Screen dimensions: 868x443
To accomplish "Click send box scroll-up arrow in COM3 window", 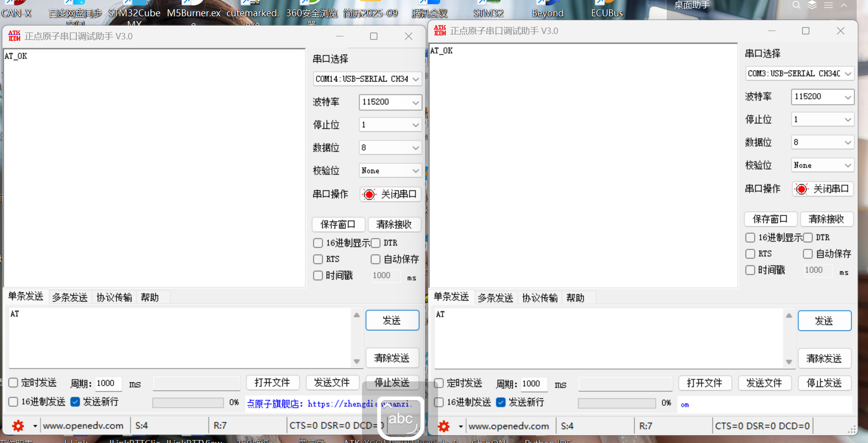I will (789, 316).
